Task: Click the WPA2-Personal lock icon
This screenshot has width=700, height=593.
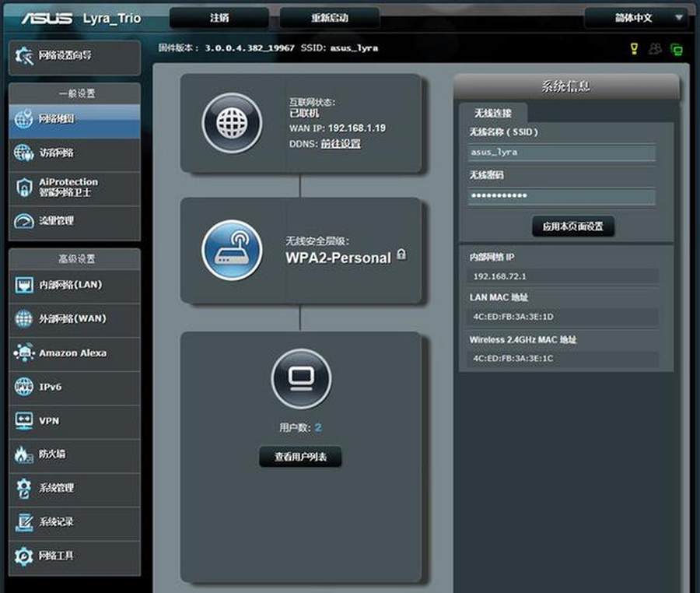Action: point(401,254)
